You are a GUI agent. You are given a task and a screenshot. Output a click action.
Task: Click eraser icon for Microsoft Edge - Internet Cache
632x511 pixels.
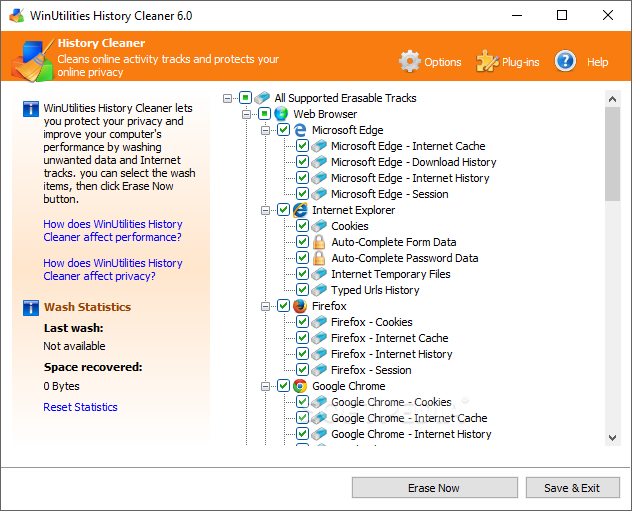pos(319,146)
